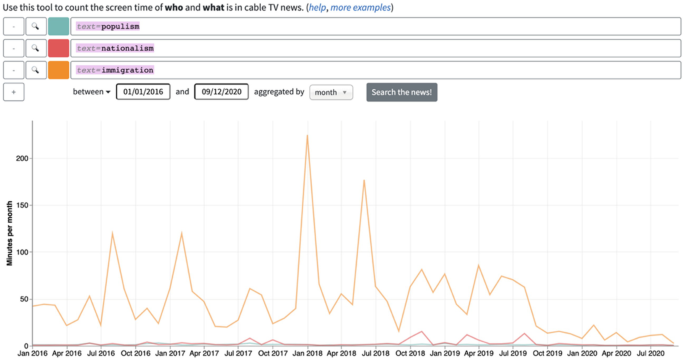This screenshot has width=685, height=361.
Task: Change teal color swatch for populism
Action: point(59,26)
